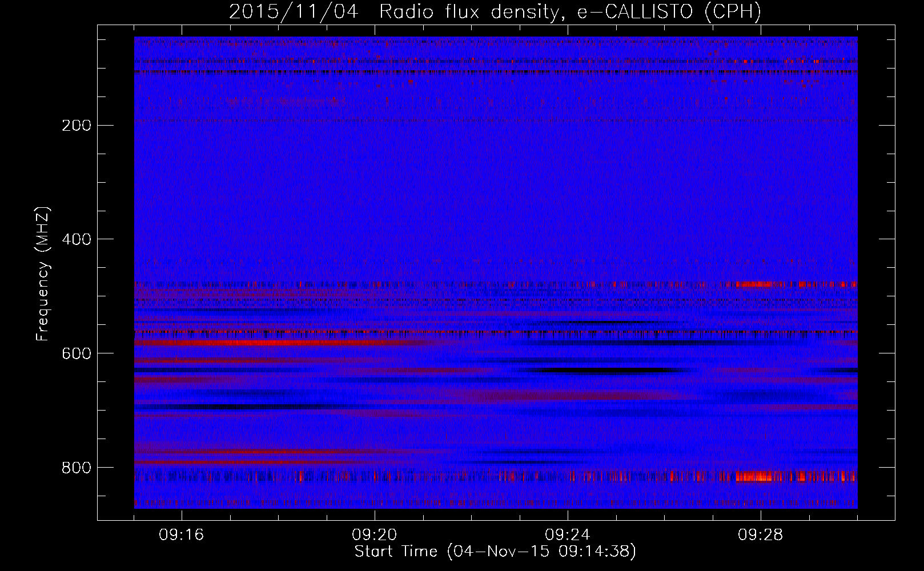The width and height of the screenshot is (924, 571).
Task: Click the '200' frequency tick label
Action: (x=76, y=125)
